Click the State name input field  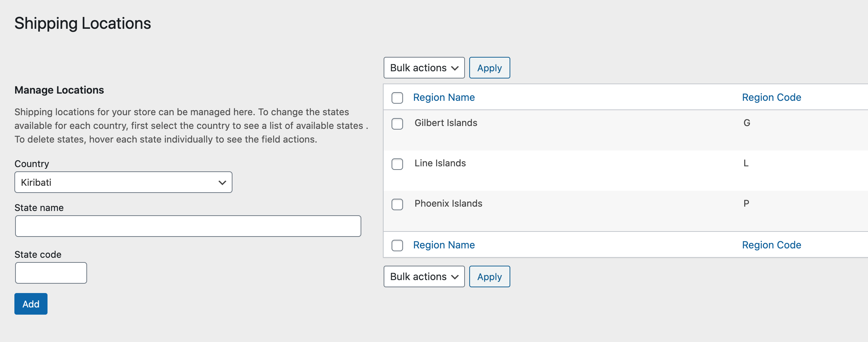(x=187, y=226)
